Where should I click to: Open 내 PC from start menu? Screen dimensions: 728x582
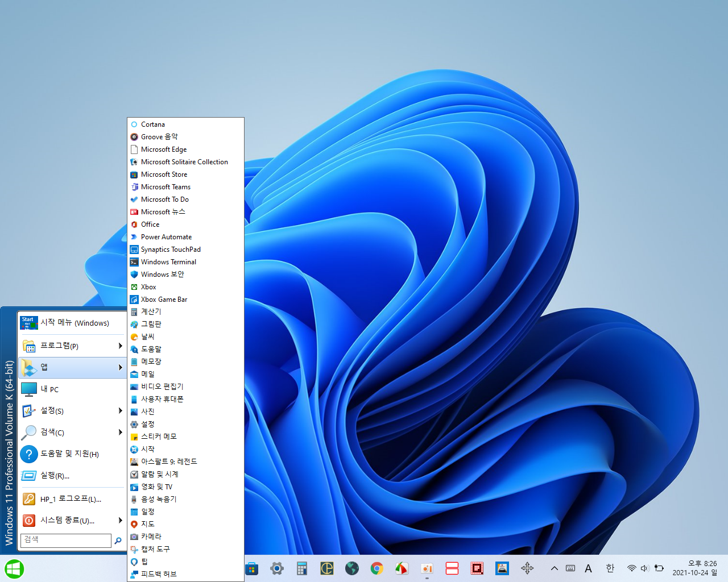[72, 389]
